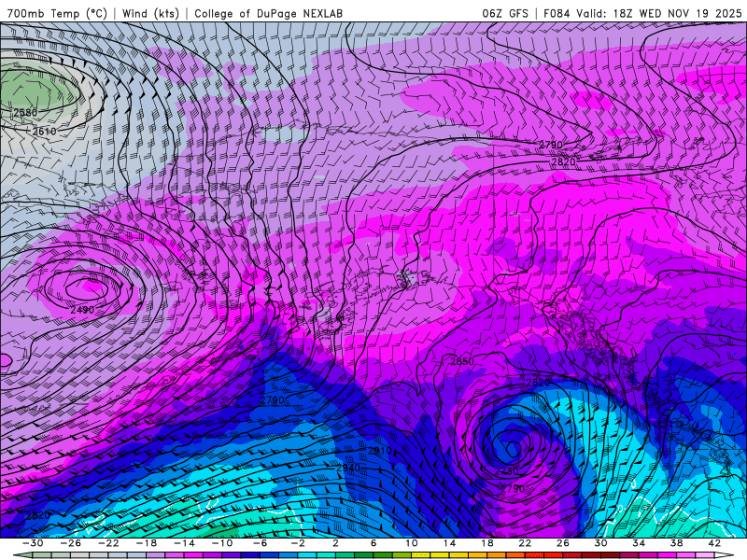
Task: Click the -30 colorbar scale label
Action: coord(33,543)
